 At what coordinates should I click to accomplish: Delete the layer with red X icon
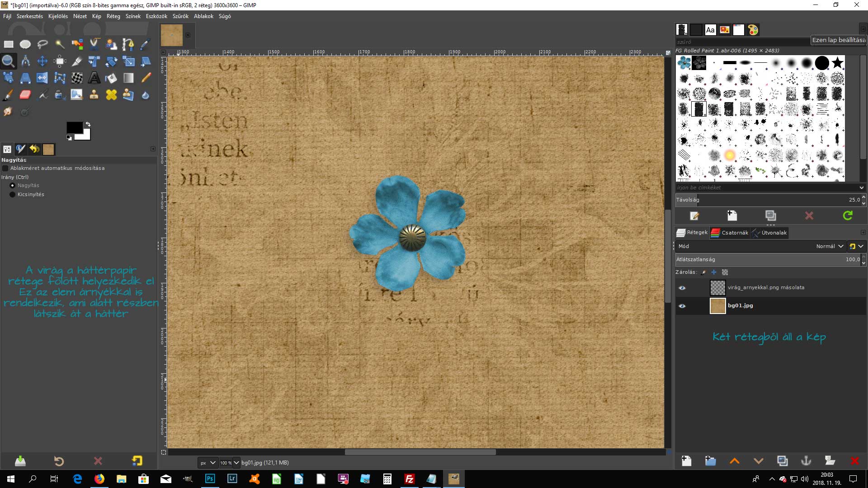point(854,461)
